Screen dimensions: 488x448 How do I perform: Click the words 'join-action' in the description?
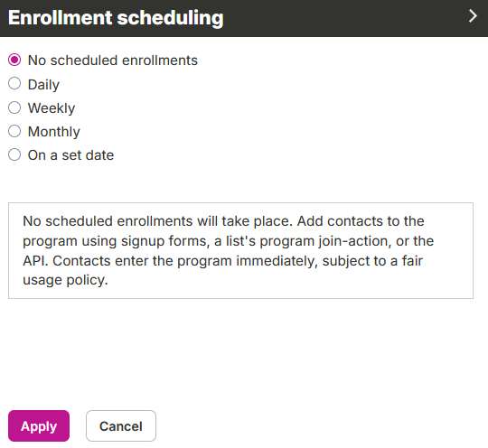(x=355, y=241)
